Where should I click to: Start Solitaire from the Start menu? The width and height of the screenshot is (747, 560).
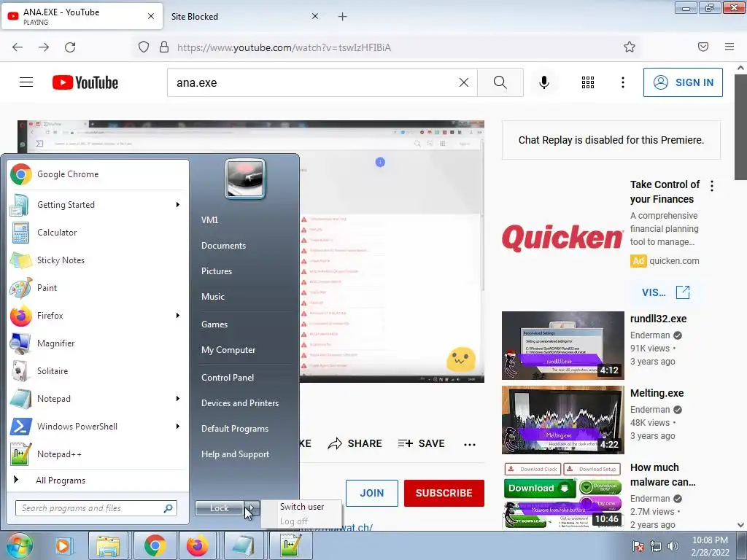click(98, 371)
